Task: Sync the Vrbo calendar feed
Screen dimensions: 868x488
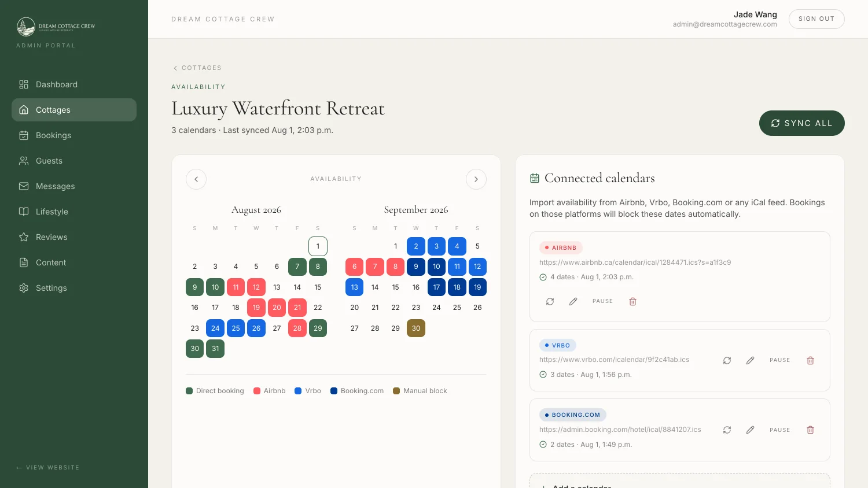Action: coord(727,360)
